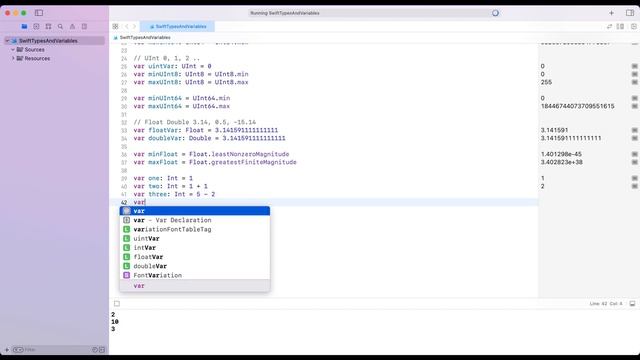The height and width of the screenshot is (360, 640).
Task: Show Quick Look result for two value 2
Action: (x=634, y=187)
